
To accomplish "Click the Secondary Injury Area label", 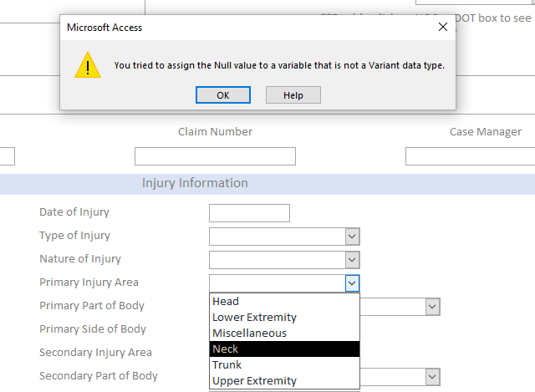I will click(x=95, y=353).
